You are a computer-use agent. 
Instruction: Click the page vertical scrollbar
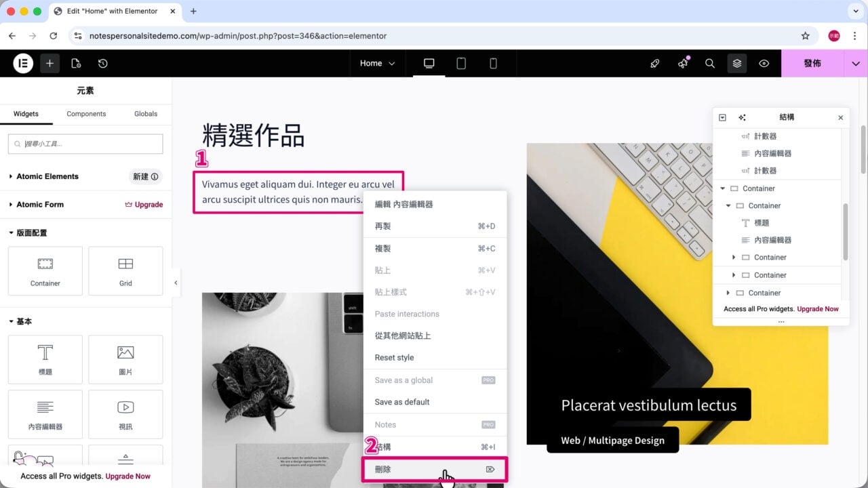pos(863,149)
